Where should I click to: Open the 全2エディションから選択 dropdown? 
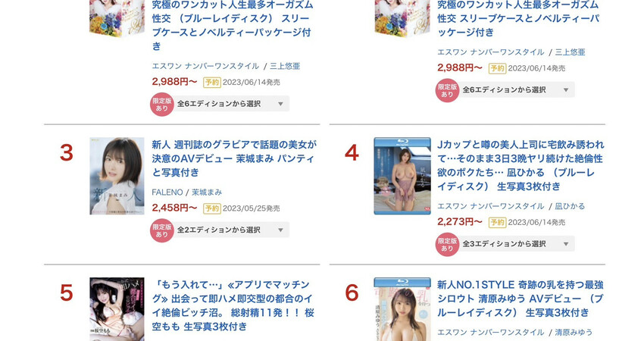pyautogui.click(x=232, y=230)
